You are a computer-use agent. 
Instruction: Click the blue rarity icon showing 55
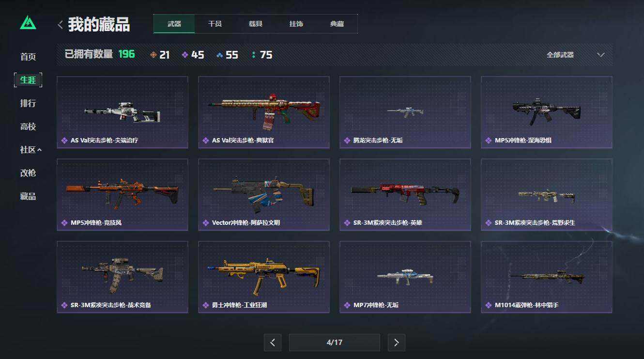click(x=220, y=55)
